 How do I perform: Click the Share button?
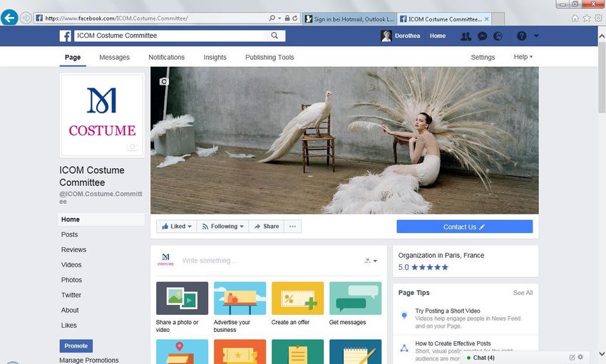267,227
